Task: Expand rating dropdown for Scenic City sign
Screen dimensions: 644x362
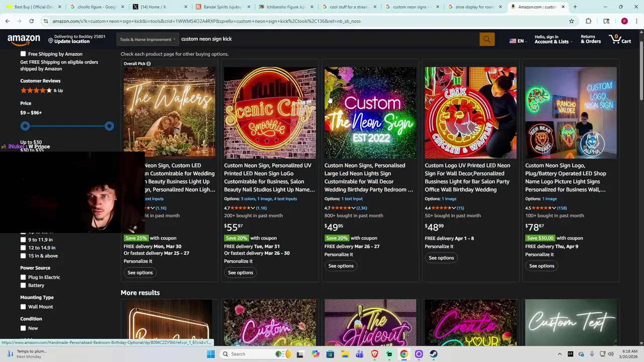Action: (253, 208)
